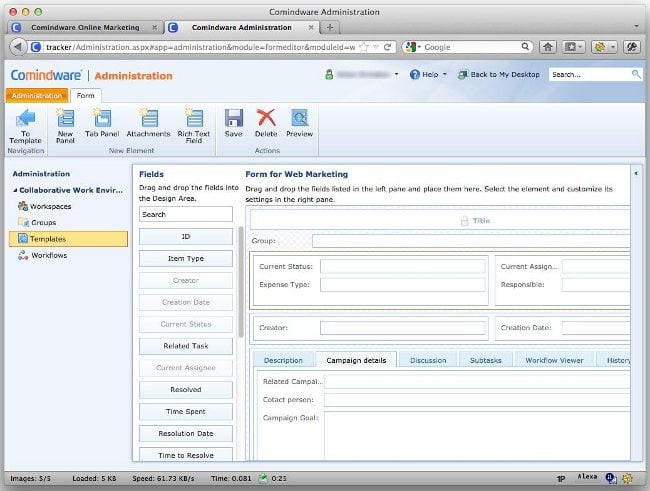Screen dimensions: 650x491
Task: Open the Subtasks form tab
Action: click(x=485, y=360)
